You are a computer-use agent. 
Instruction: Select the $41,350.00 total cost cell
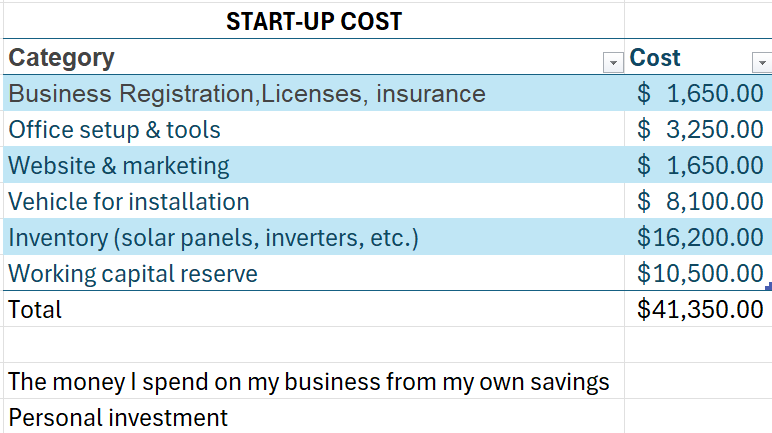tap(699, 310)
